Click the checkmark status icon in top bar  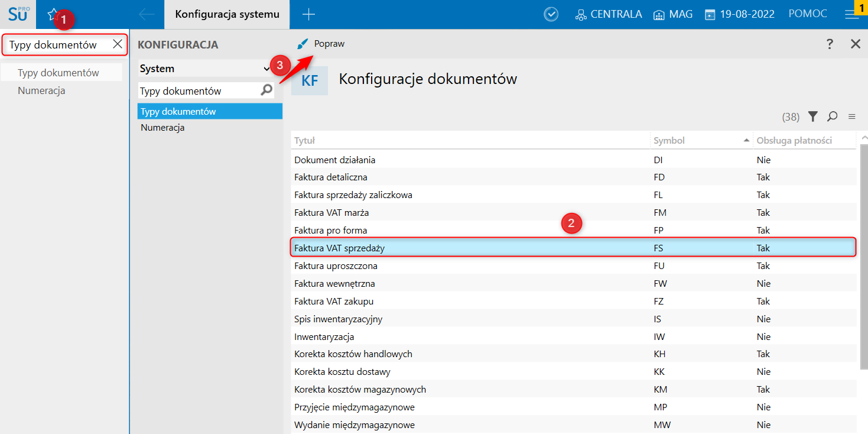pyautogui.click(x=551, y=14)
